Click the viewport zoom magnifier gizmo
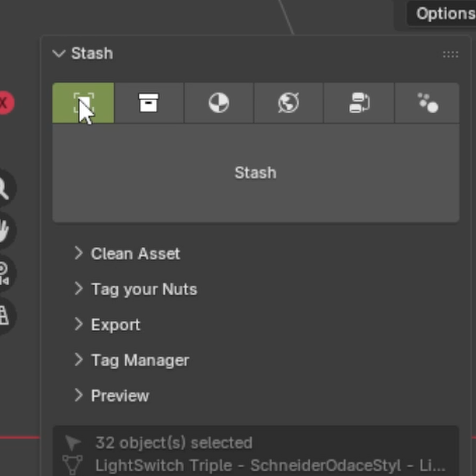The width and height of the screenshot is (476, 476). pos(5,188)
